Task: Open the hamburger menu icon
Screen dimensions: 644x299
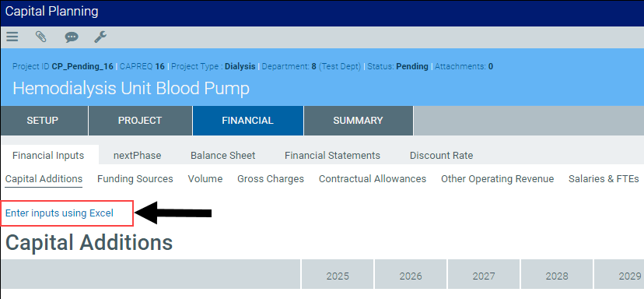Action: pyautogui.click(x=12, y=37)
